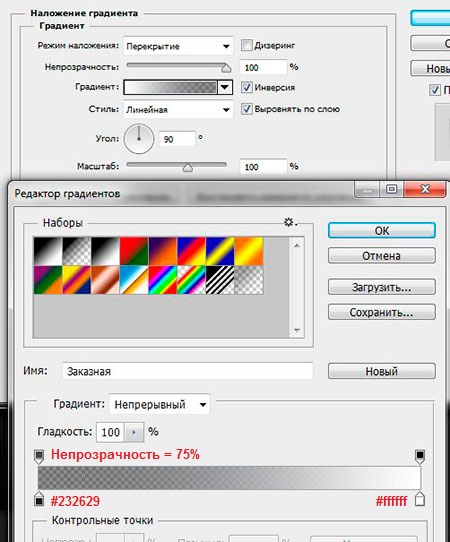Click presets list scroll up arrow
Screen dimensions: 450x542
(297, 245)
